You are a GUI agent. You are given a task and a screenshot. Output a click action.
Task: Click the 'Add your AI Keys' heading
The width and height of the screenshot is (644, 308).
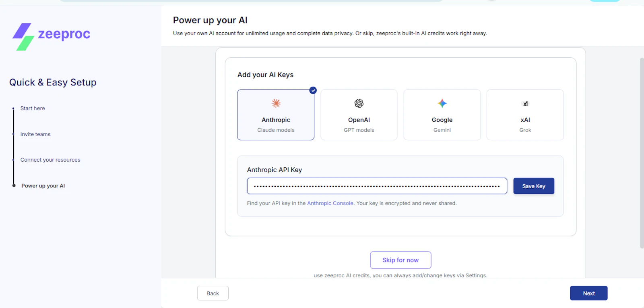265,75
